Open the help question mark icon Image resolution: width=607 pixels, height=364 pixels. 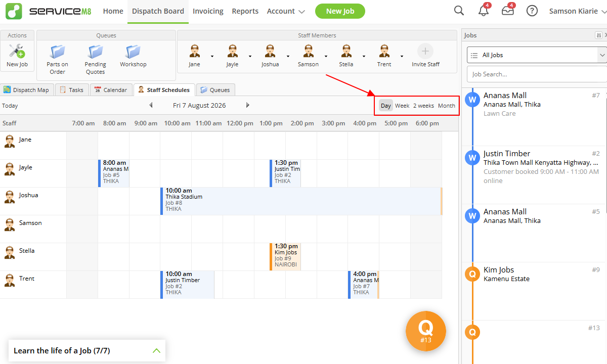[x=532, y=11]
